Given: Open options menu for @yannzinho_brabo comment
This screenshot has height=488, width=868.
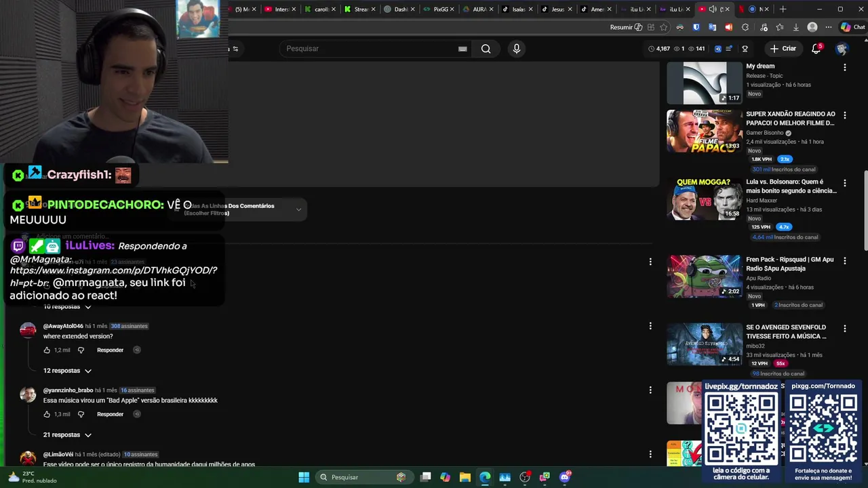Looking at the screenshot, I should click(x=650, y=390).
